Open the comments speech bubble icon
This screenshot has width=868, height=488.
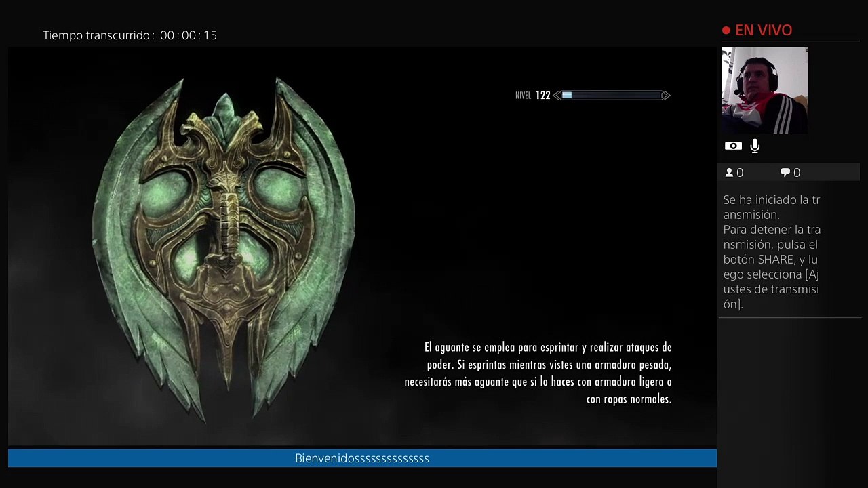(x=785, y=173)
